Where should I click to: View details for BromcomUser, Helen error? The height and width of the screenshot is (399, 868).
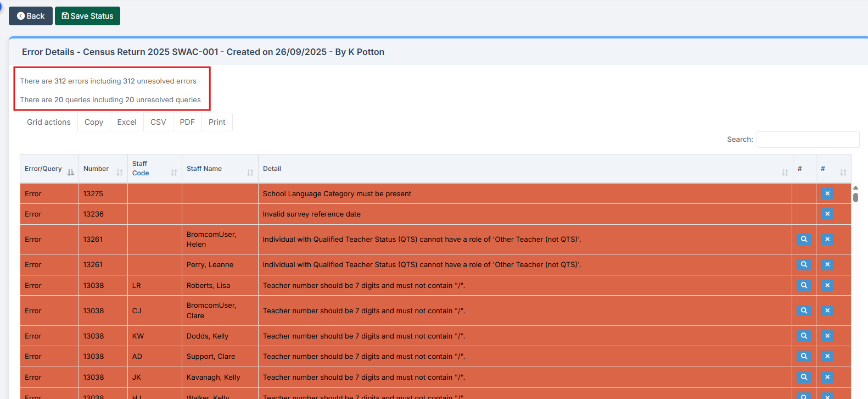pyautogui.click(x=804, y=239)
